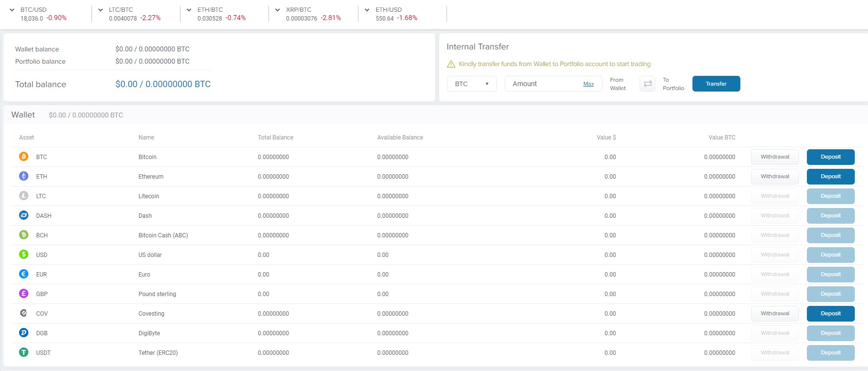The height and width of the screenshot is (371, 868).
Task: Click Deposit for Dash
Action: click(831, 215)
